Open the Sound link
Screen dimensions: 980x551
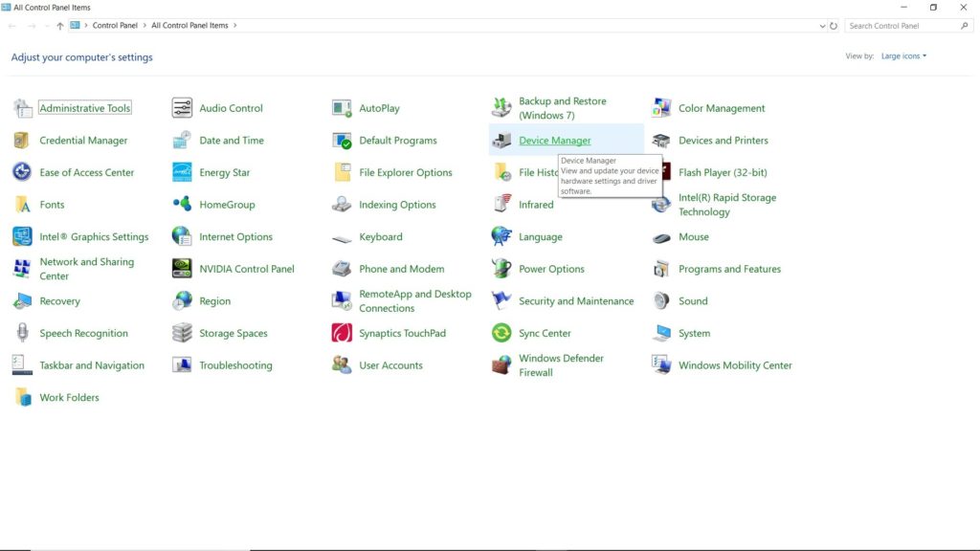[693, 301]
